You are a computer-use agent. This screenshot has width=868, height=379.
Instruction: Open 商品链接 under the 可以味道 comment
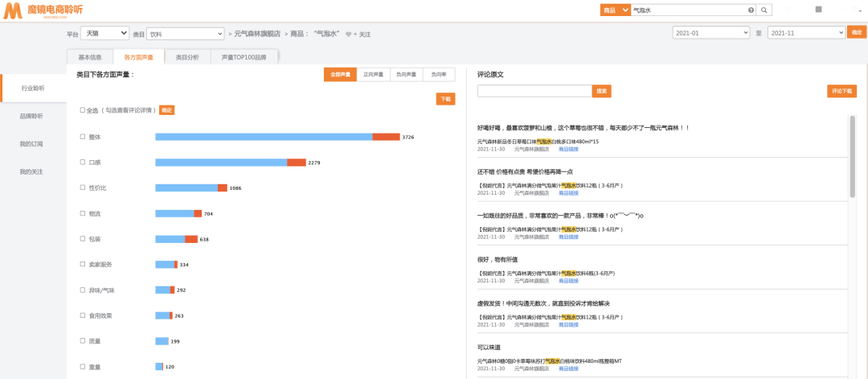(568, 369)
